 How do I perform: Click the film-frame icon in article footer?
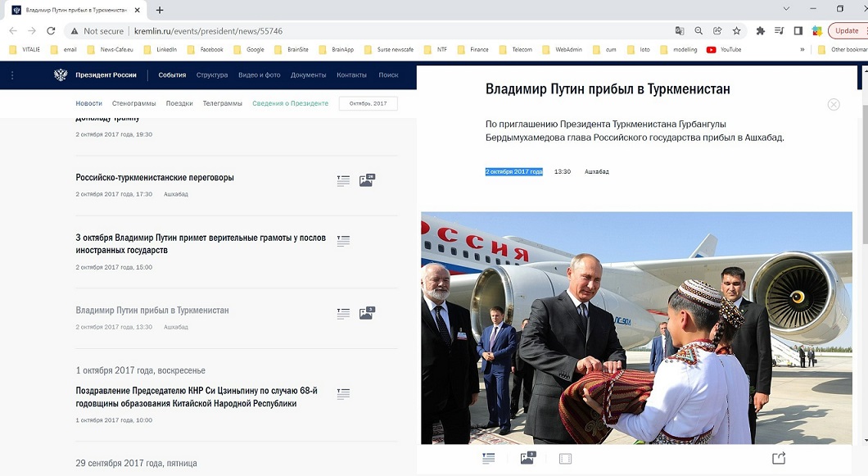[565, 458]
